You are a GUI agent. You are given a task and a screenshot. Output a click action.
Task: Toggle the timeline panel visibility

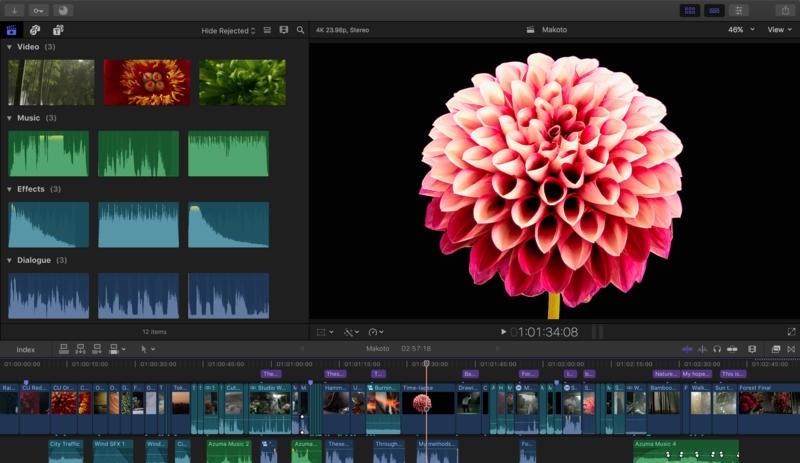coord(714,10)
